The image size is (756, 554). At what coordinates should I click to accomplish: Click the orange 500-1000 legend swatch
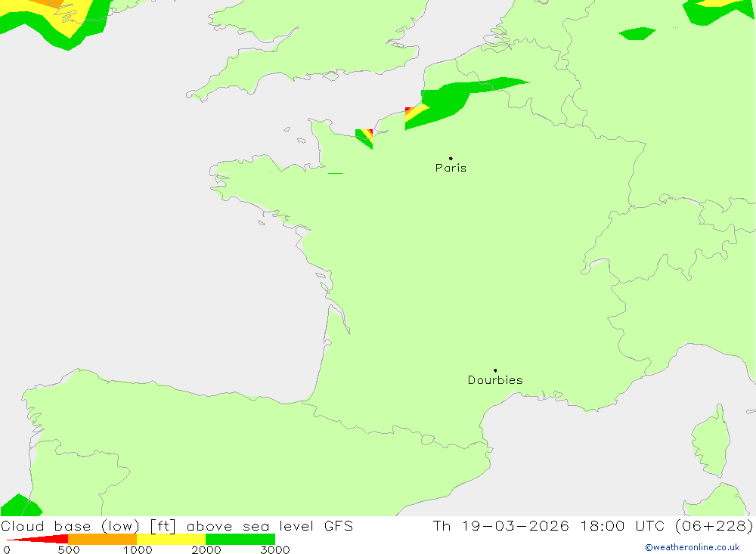tap(103, 539)
